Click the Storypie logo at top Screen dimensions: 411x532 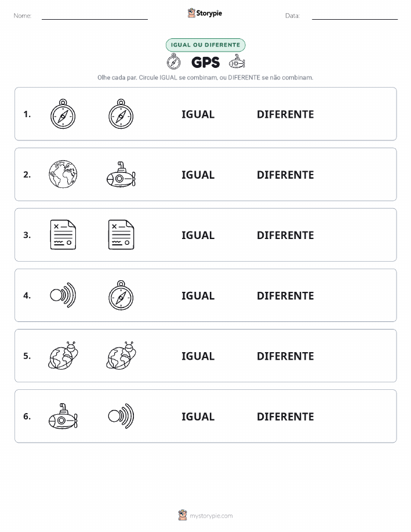pos(205,13)
